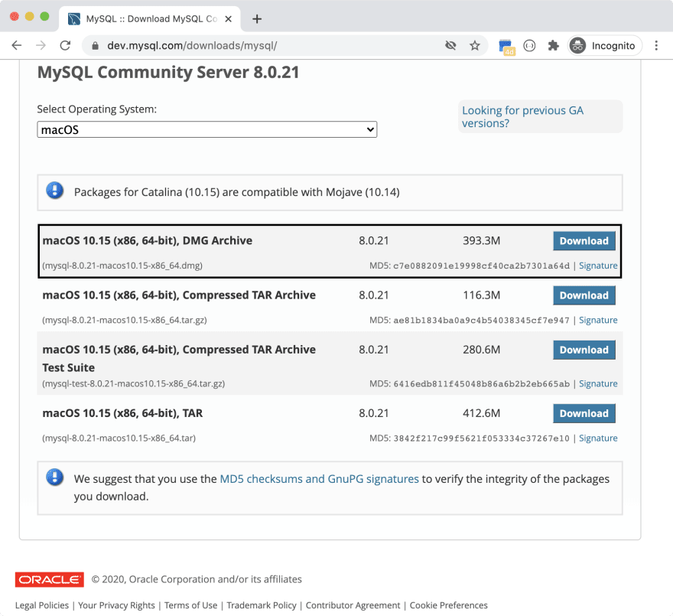This screenshot has width=673, height=616.
Task: Click the MD5 hash ae81b1834ba0a9c4b54038345cf7e947
Action: click(x=481, y=320)
